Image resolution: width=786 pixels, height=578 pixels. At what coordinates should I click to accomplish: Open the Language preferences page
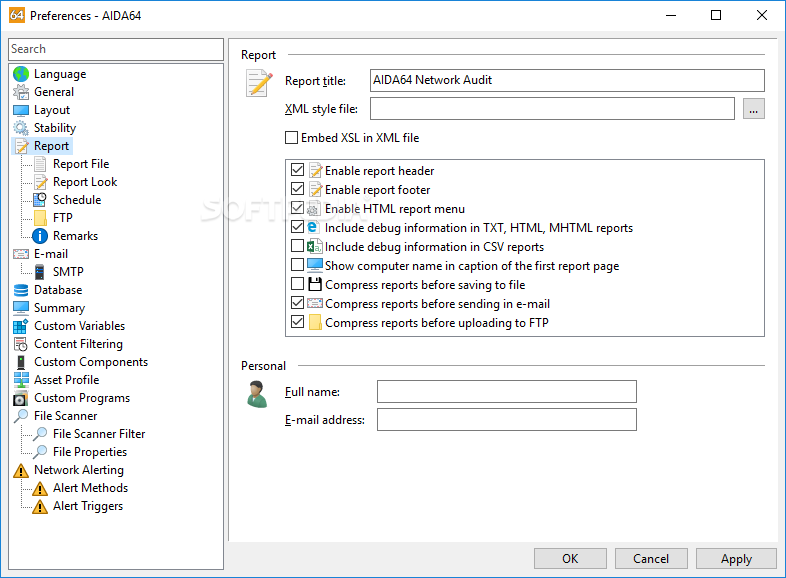tap(60, 74)
